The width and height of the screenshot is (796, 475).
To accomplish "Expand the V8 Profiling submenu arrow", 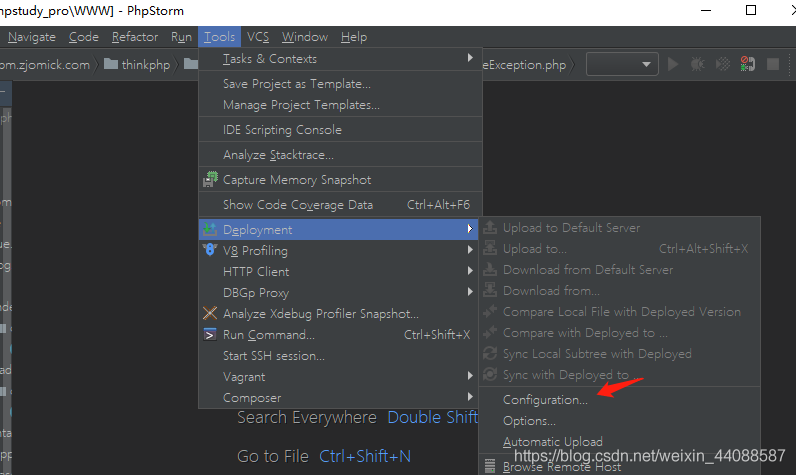I will click(x=470, y=250).
